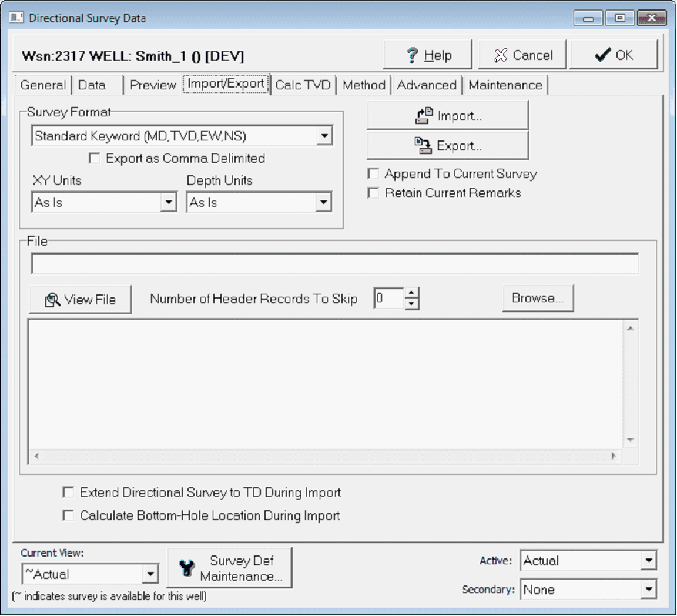This screenshot has width=677, height=616.
Task: Expand the XY Units dropdown
Action: pyautogui.click(x=169, y=203)
